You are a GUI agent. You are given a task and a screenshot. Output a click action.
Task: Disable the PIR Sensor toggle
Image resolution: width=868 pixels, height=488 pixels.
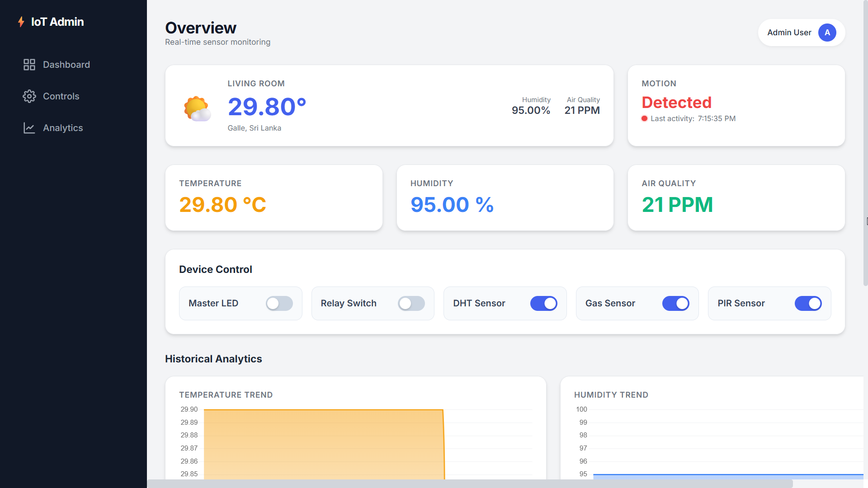point(808,303)
